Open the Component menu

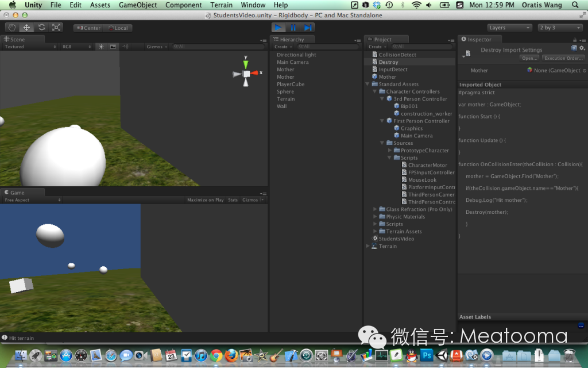[183, 5]
